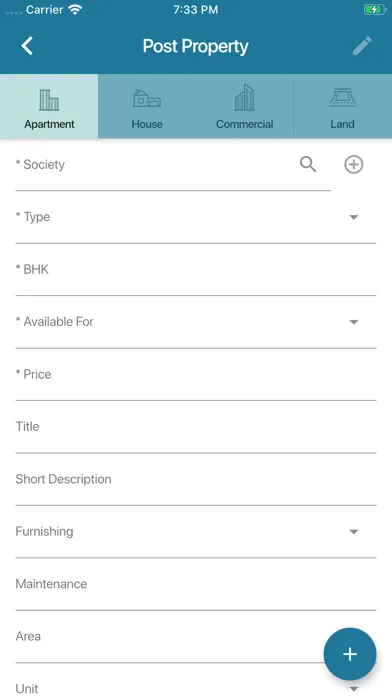Switch to the Land tab label
The width and height of the screenshot is (392, 696).
click(342, 124)
